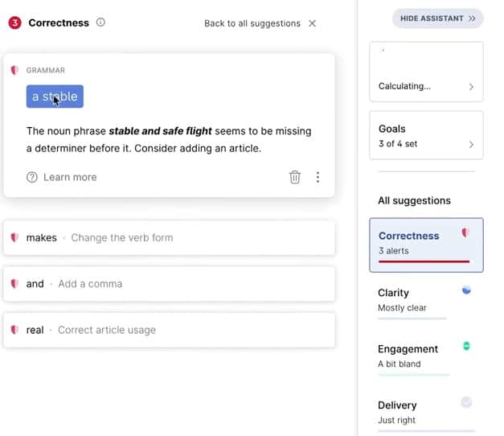
Task: Click 'Add a comma' text
Action: [90, 284]
